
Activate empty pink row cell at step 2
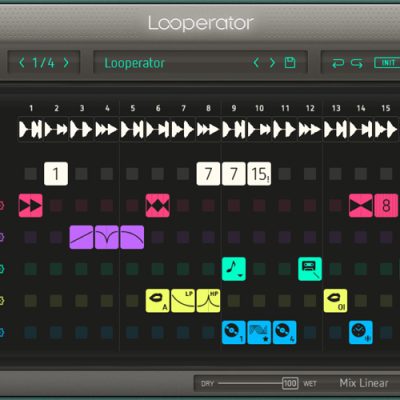click(56, 206)
